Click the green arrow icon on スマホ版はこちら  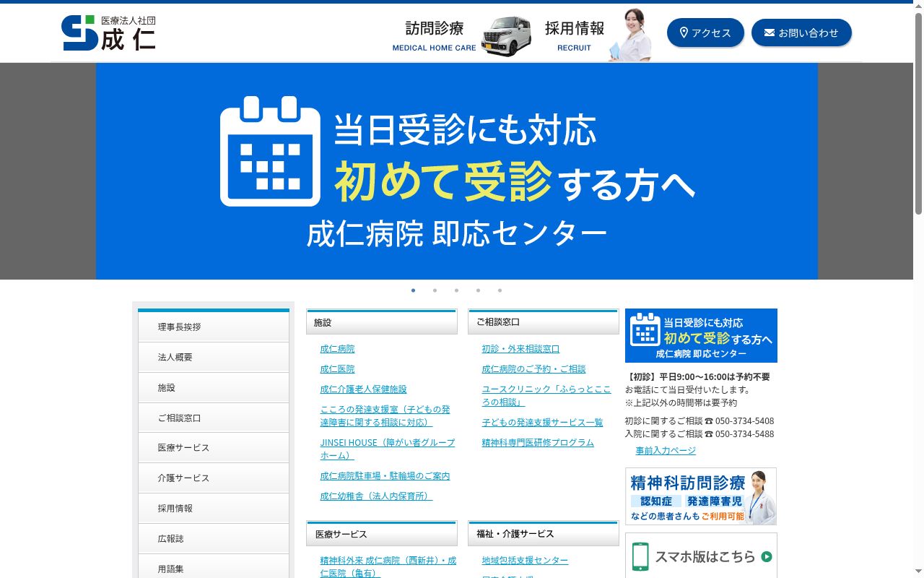click(x=766, y=557)
